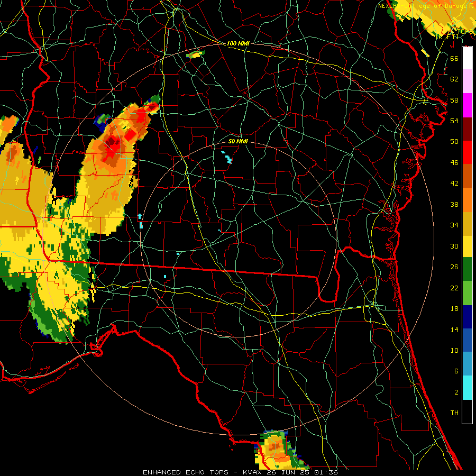Viewport: 476px width, 476px height.
Task: Click the "46" scale label
Action: pos(454,162)
